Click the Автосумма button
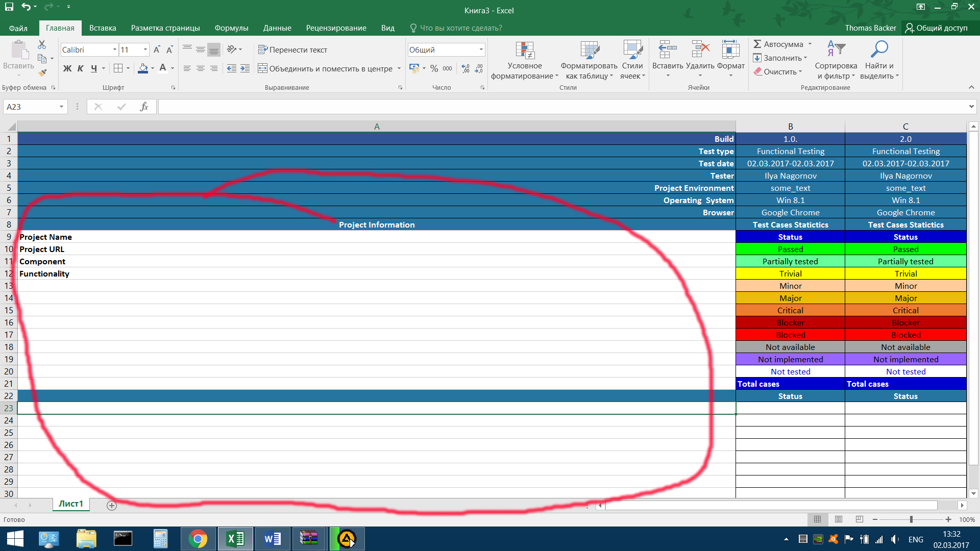Viewport: 980px width, 551px height. pyautogui.click(x=779, y=44)
